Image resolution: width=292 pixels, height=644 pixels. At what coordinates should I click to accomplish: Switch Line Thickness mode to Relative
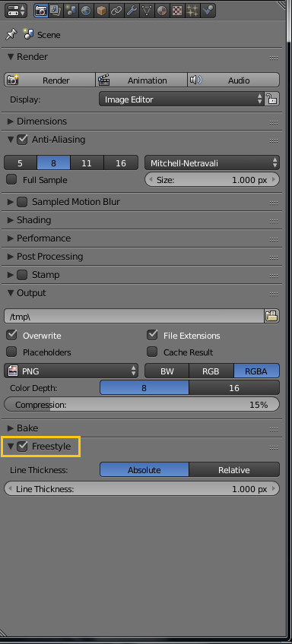click(x=234, y=470)
